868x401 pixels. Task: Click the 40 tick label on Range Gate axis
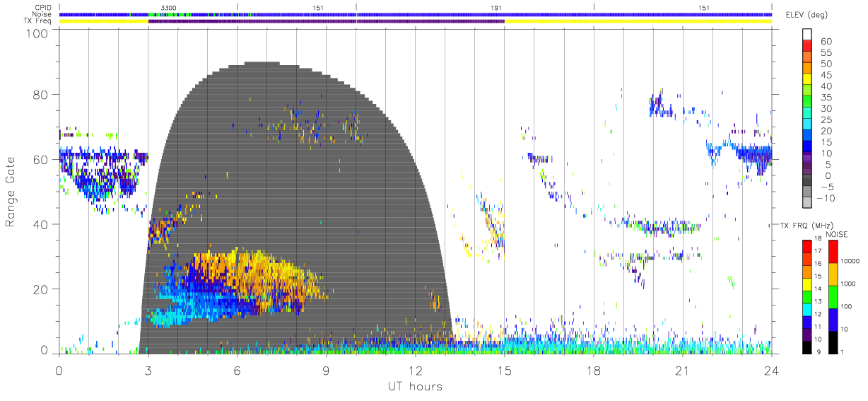coord(40,224)
